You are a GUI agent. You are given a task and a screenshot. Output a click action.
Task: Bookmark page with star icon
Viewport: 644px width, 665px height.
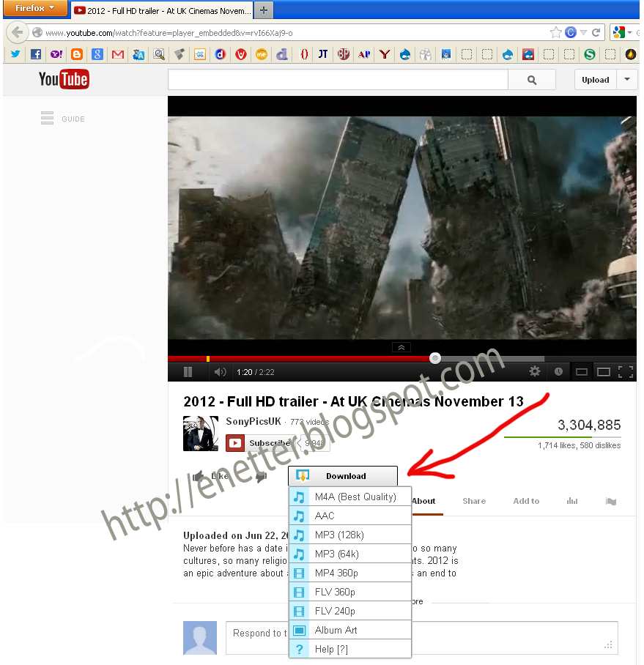point(556,33)
